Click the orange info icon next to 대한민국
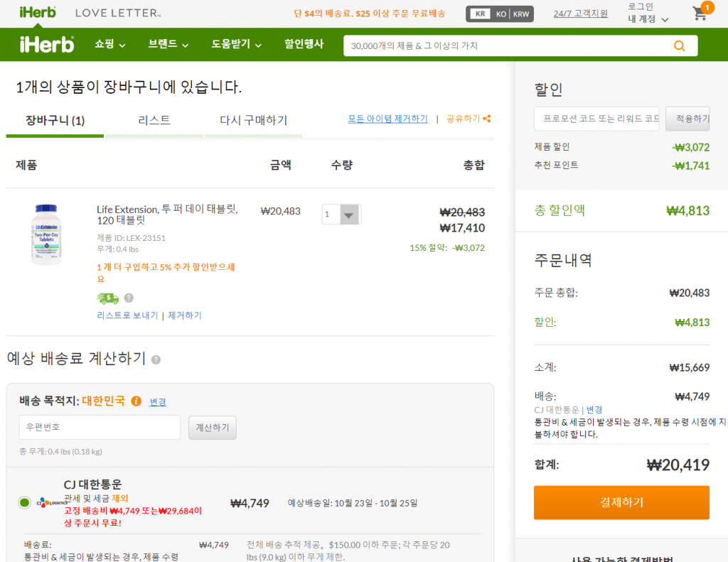The image size is (728, 562). coord(136,401)
